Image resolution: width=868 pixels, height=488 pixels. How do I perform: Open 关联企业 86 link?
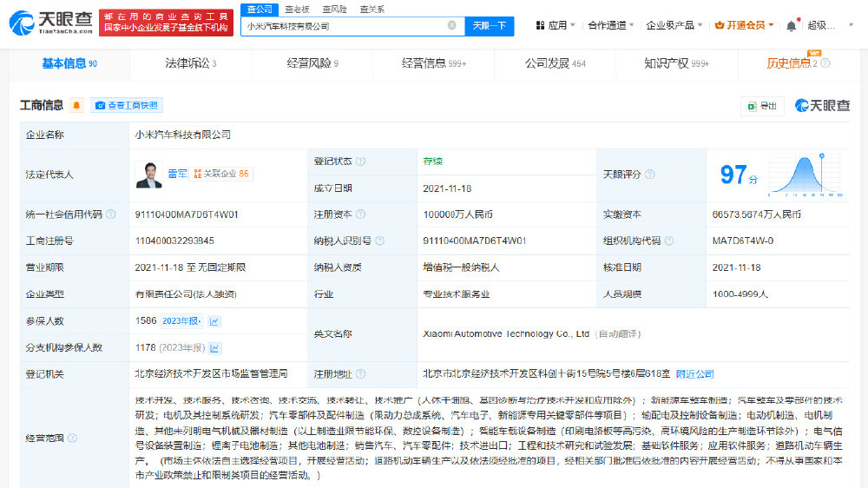click(x=220, y=174)
